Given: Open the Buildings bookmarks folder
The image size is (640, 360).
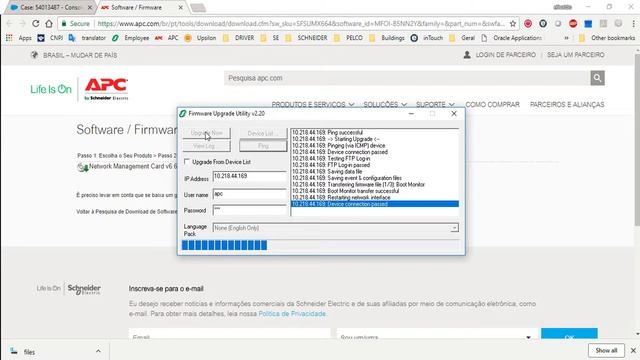Looking at the screenshot, I should tap(387, 38).
